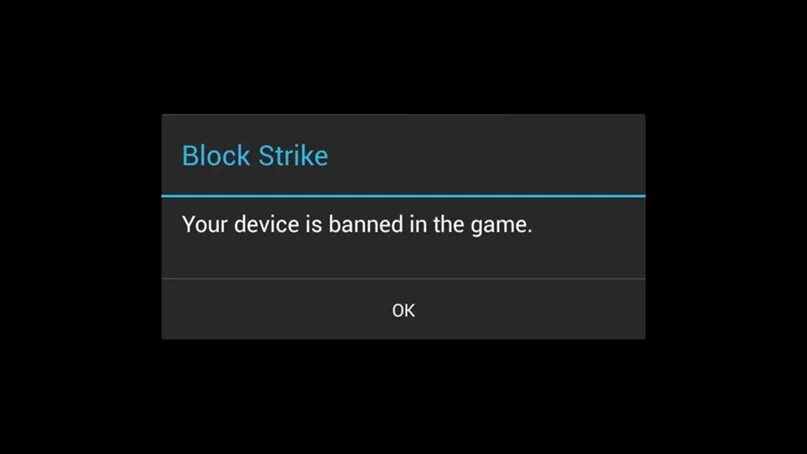Click the blue divider line under the title

[403, 196]
